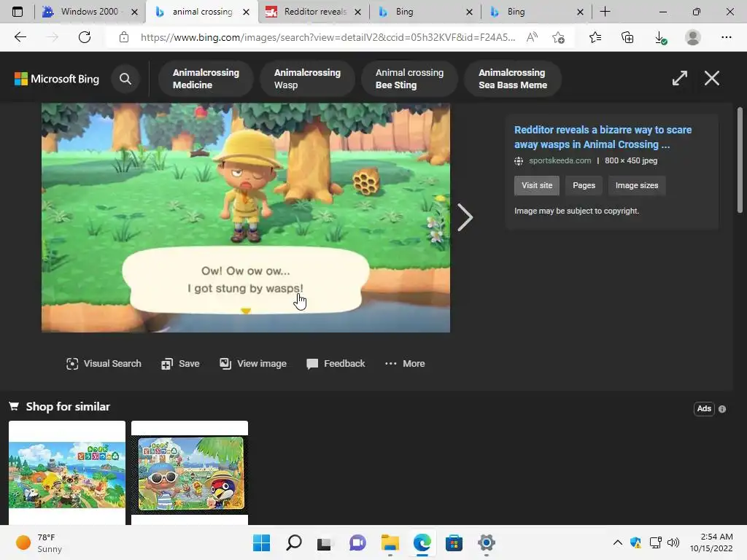Open the Downloads panel
747x560 pixels.
point(660,38)
